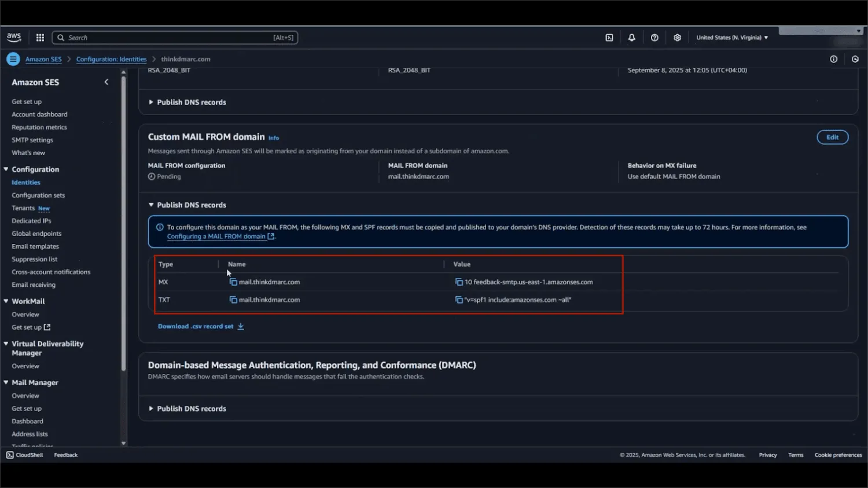Copy the MX record name mail.thinkdmarc.com
The width and height of the screenshot is (868, 488).
[233, 282]
